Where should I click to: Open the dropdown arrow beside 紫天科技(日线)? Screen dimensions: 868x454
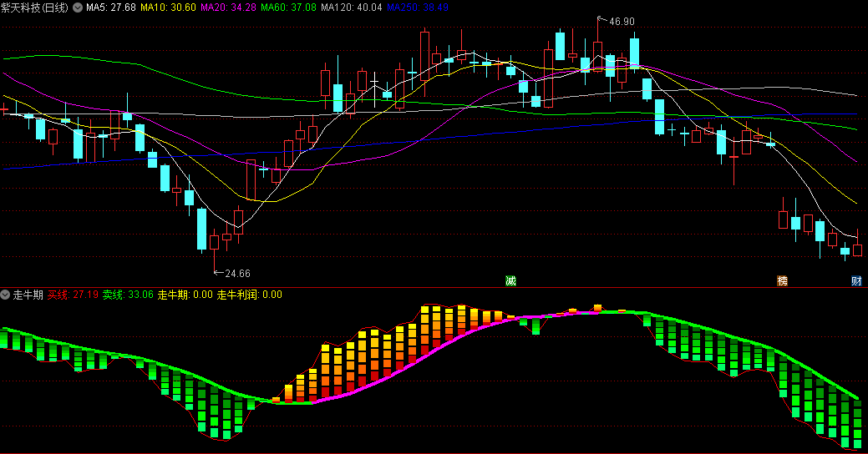77,8
